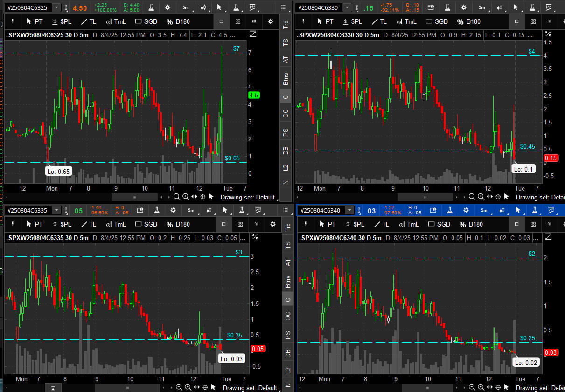Open symbol dropdown arrow next to C6325 symbol

tap(56, 7)
